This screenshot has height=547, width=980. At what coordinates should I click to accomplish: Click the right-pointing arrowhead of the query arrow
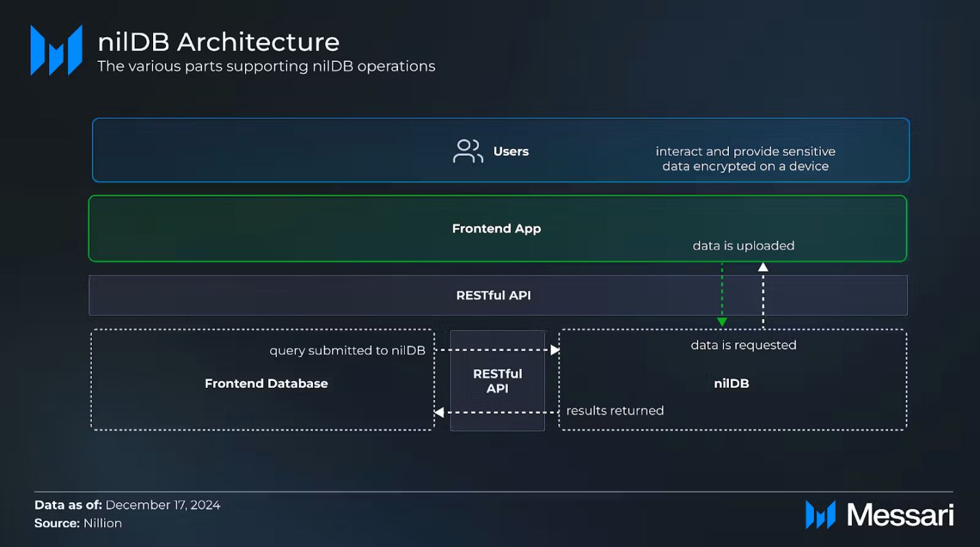(x=555, y=350)
